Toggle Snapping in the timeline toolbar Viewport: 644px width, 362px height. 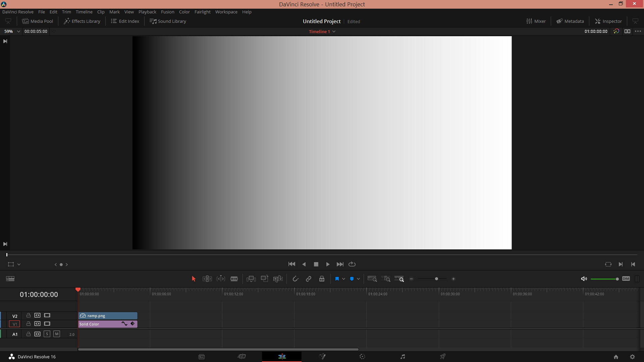[x=295, y=279]
